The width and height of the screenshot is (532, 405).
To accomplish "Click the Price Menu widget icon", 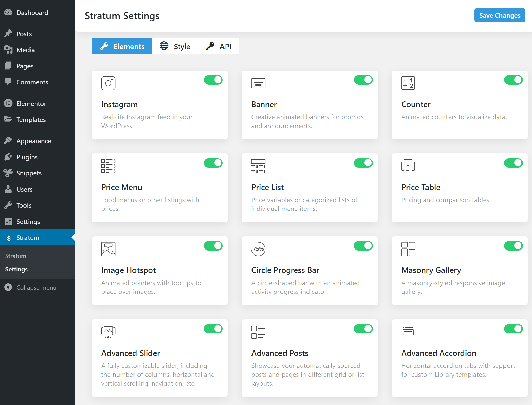I will 108,166.
